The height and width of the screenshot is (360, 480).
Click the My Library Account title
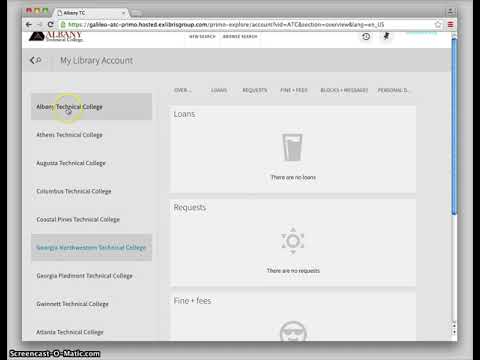[x=97, y=61]
